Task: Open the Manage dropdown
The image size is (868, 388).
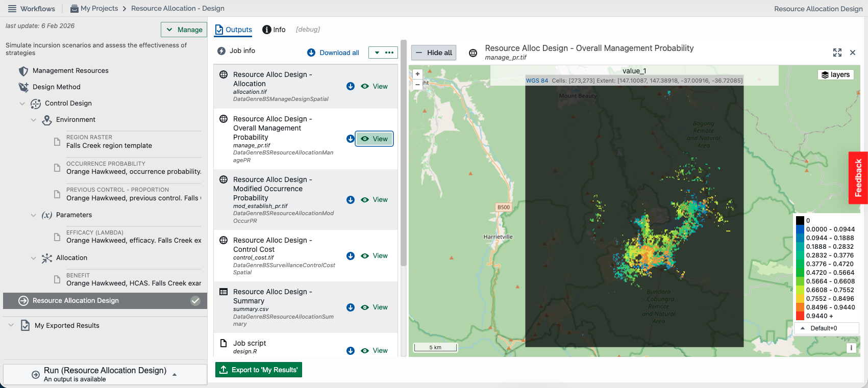Action: pyautogui.click(x=184, y=30)
